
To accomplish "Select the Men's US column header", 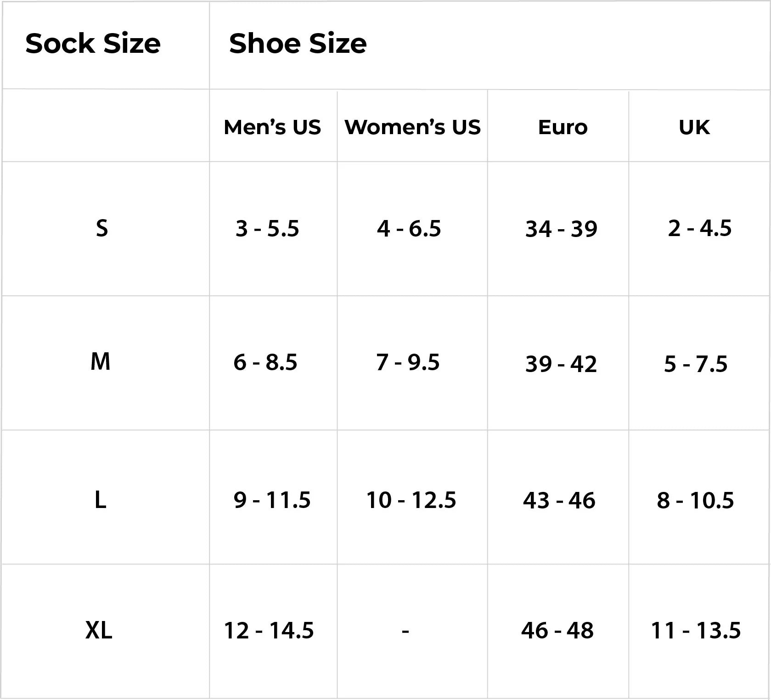I will pyautogui.click(x=272, y=127).
